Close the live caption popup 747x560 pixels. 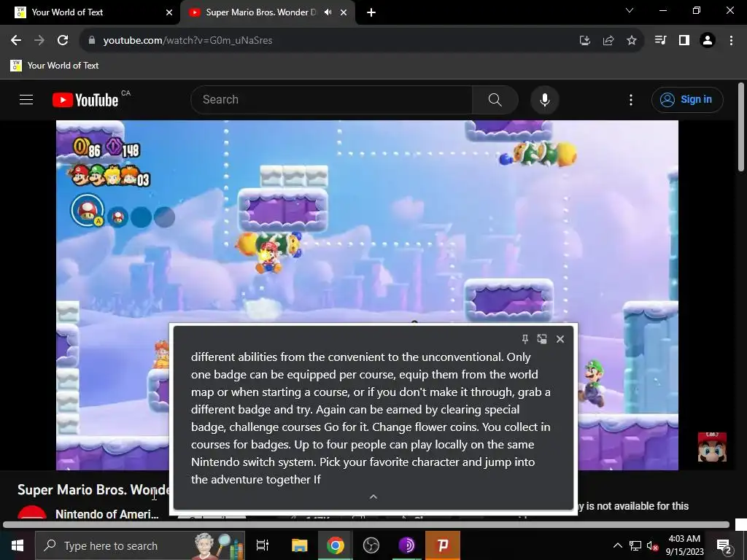point(560,339)
